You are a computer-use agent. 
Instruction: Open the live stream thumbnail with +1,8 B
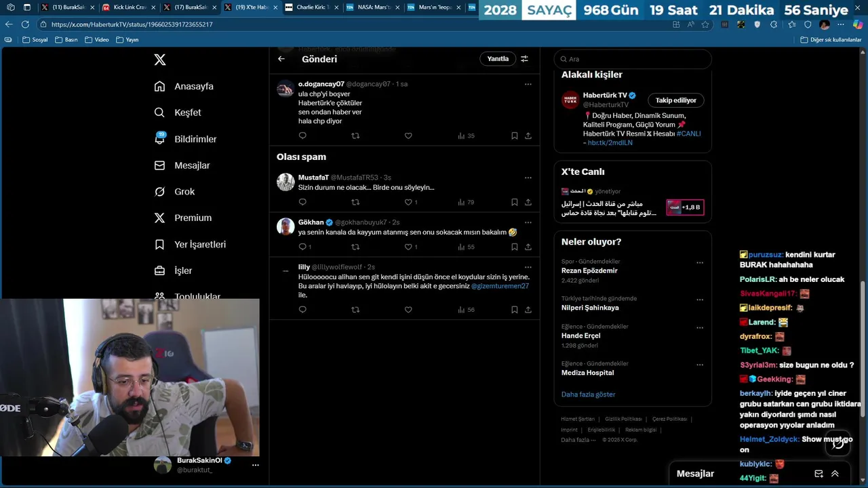click(685, 207)
